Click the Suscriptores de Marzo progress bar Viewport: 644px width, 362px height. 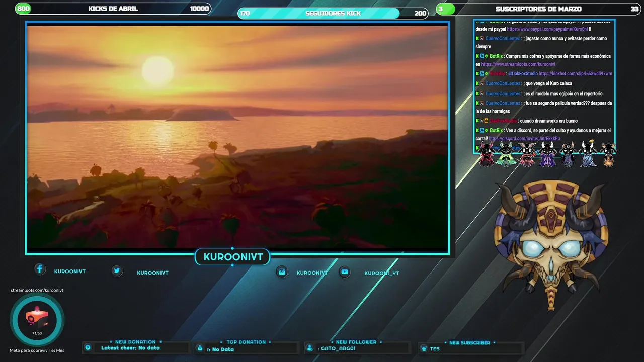pyautogui.click(x=538, y=9)
